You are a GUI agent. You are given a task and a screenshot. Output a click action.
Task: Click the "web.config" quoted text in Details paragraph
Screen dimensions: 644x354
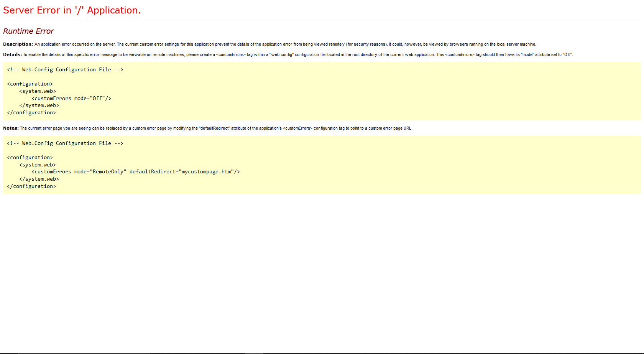point(281,54)
